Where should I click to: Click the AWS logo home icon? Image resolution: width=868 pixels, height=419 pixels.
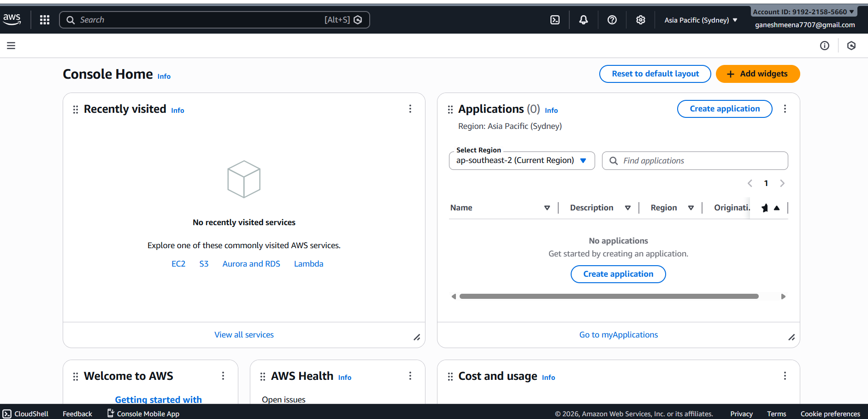[x=12, y=19]
